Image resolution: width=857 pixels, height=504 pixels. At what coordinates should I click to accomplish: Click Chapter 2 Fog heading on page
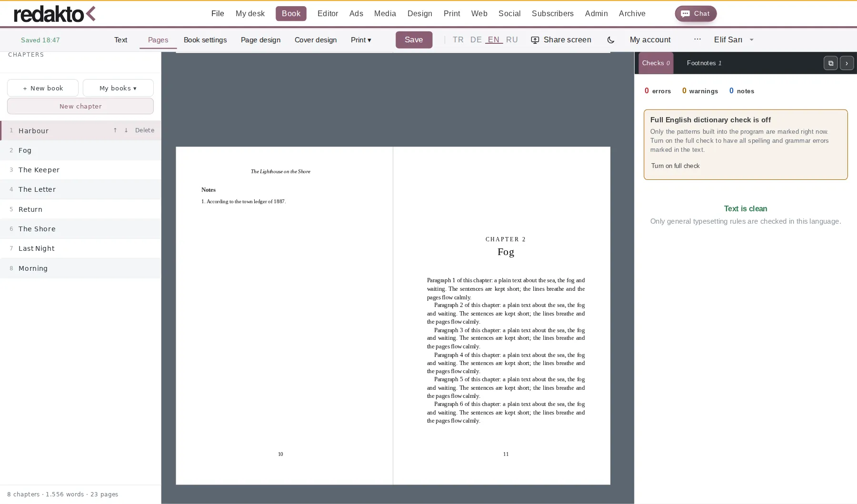[x=506, y=247]
